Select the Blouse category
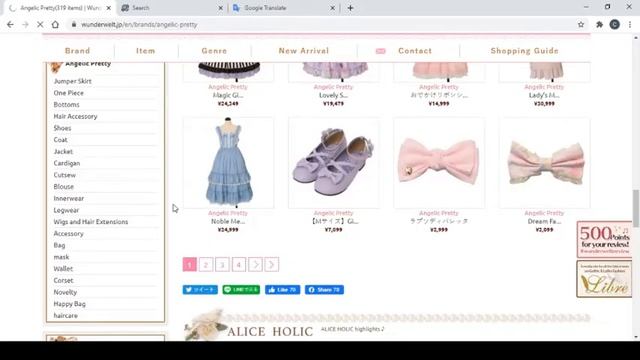 (64, 187)
